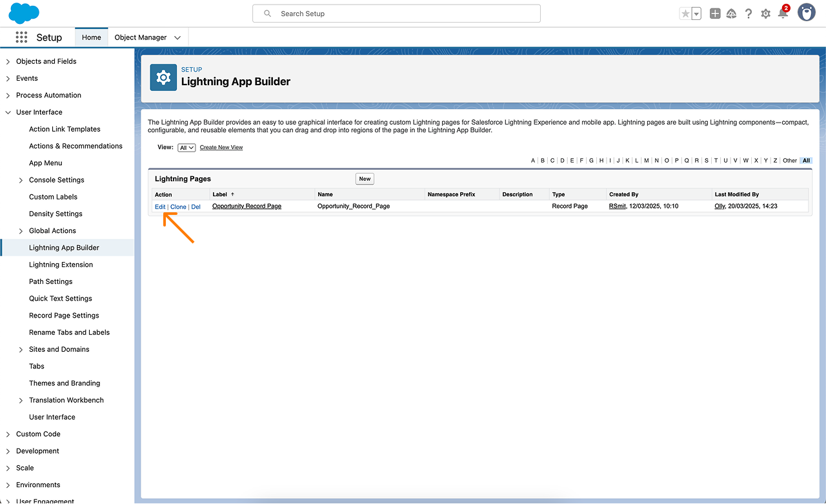The height and width of the screenshot is (504, 826).
Task: Click the Favorites star icon
Action: tap(685, 14)
